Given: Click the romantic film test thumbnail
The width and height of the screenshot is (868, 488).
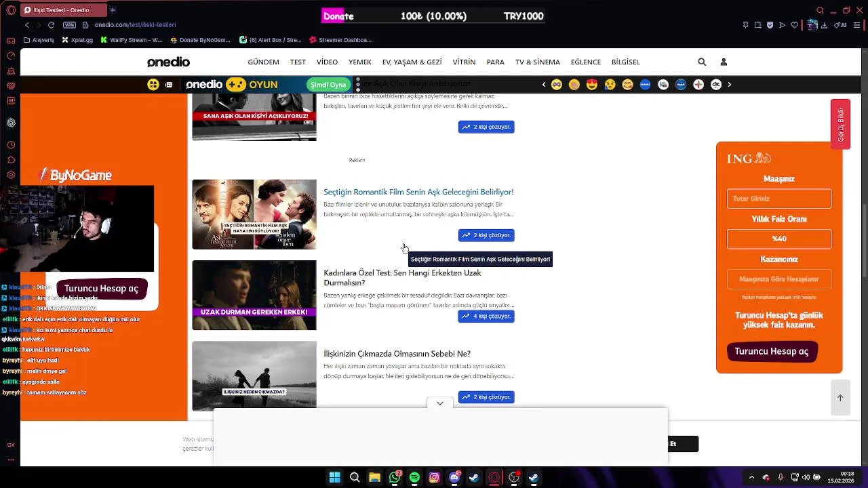Looking at the screenshot, I should 254,214.
